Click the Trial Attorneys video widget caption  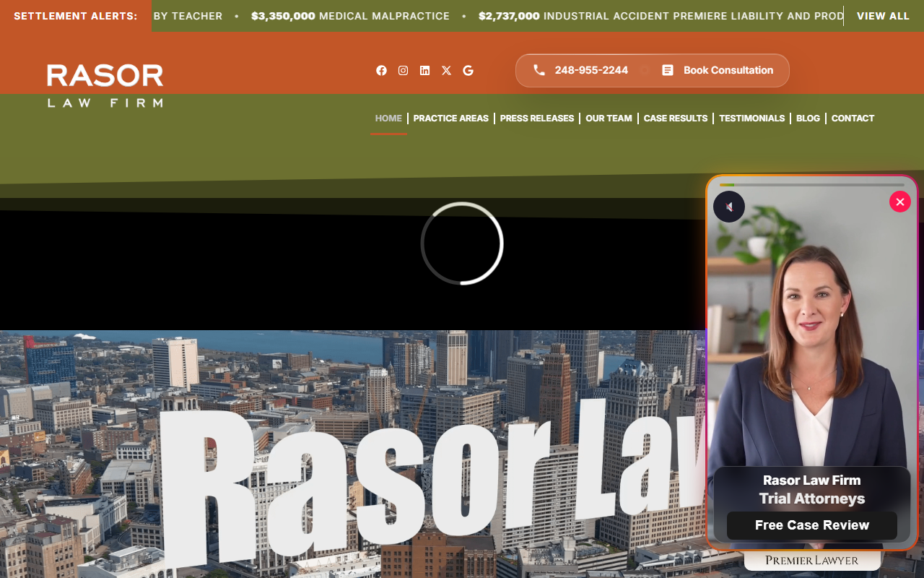pyautogui.click(x=812, y=499)
